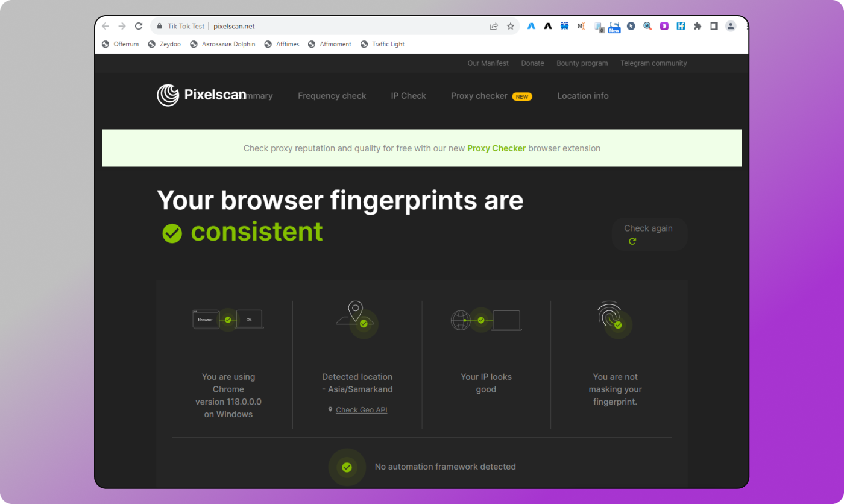The width and height of the screenshot is (844, 504).
Task: Click the browser back arrow
Action: pyautogui.click(x=105, y=26)
